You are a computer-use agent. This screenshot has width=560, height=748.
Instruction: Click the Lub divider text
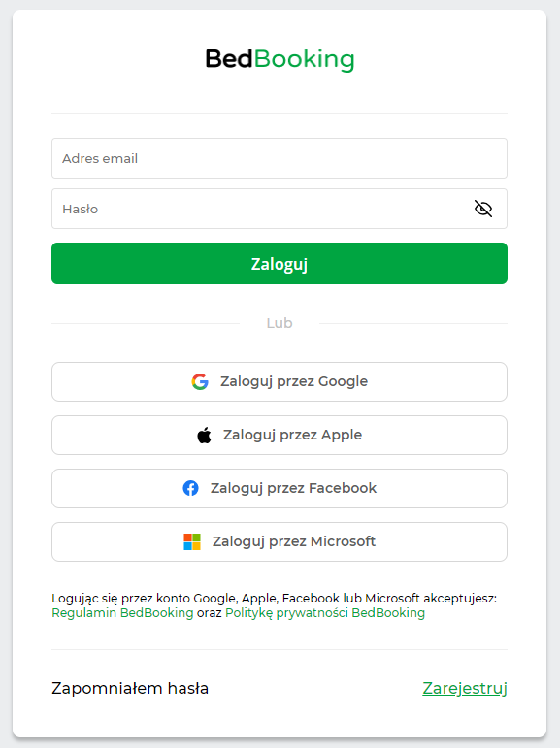[280, 323]
